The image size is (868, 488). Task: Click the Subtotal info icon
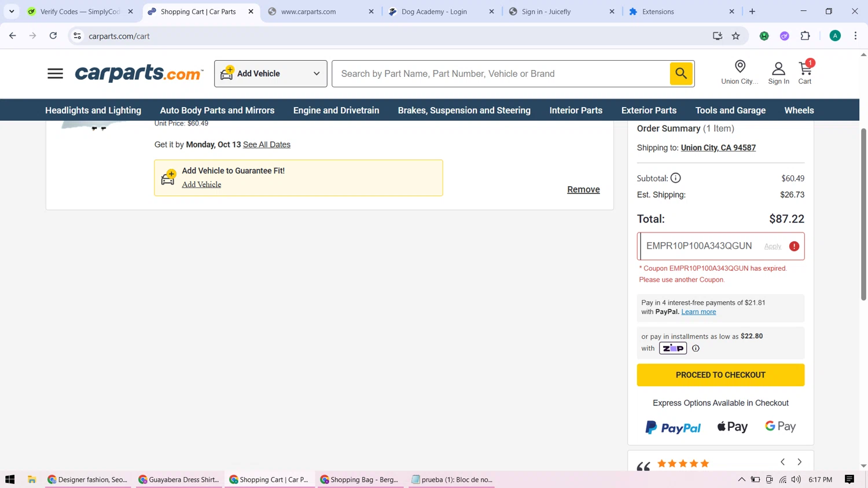tap(675, 178)
